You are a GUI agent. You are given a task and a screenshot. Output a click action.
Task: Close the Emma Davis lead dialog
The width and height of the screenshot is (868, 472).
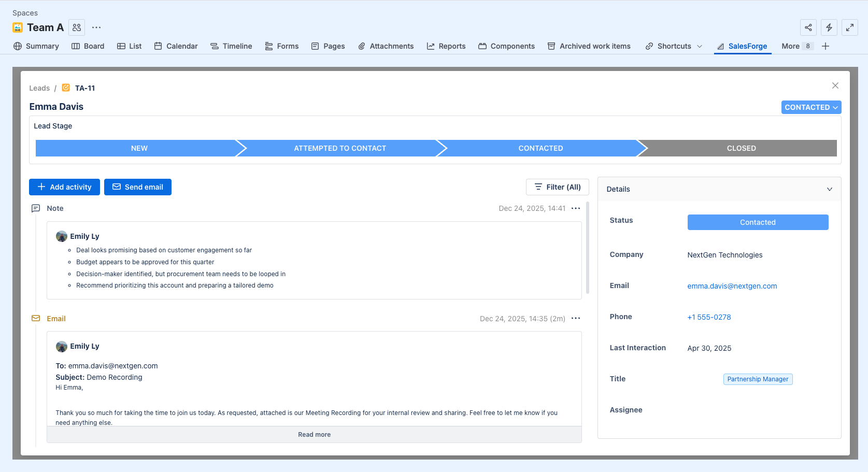(x=835, y=85)
